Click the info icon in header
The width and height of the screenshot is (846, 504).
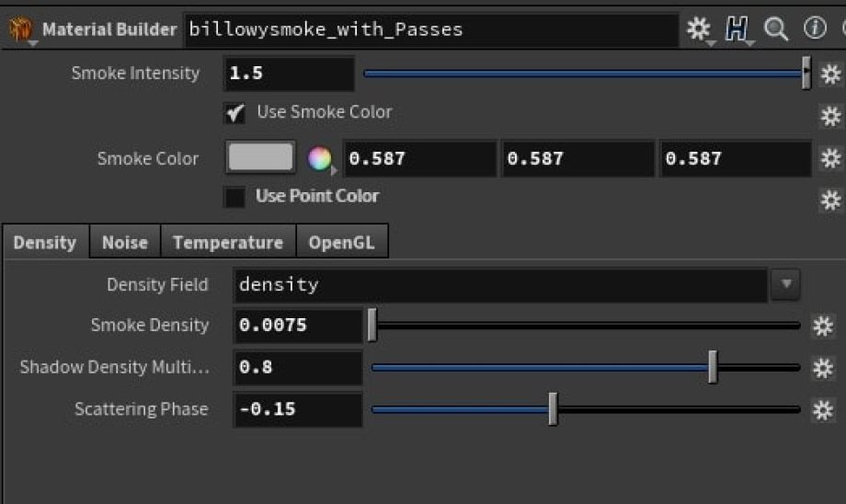click(815, 29)
